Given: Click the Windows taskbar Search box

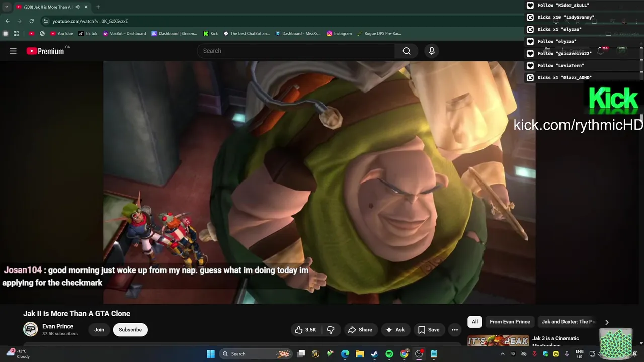Looking at the screenshot, I should (255, 354).
